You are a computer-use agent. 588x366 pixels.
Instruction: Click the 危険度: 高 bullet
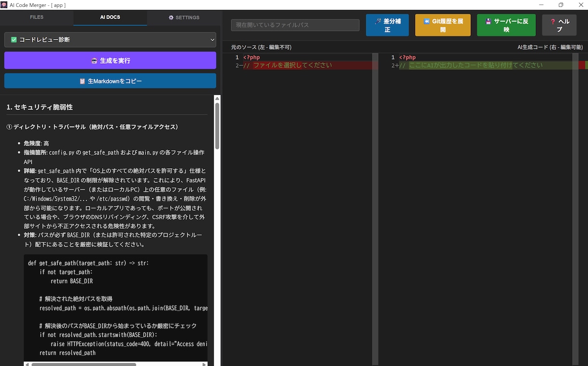(36, 144)
